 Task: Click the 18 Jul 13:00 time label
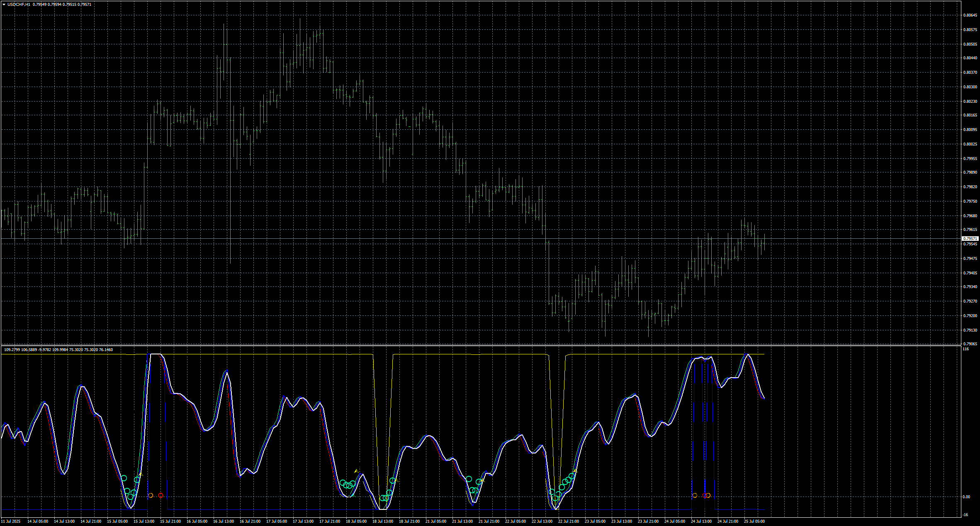(x=383, y=521)
